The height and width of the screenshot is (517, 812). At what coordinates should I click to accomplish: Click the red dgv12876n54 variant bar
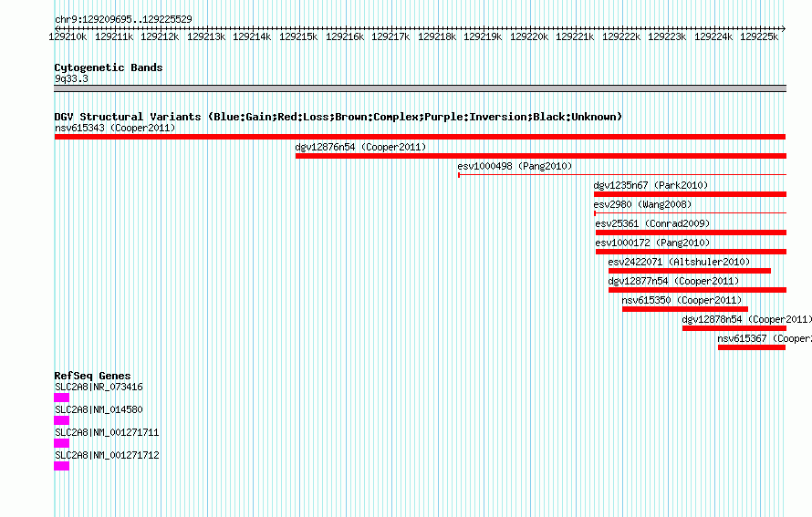click(x=541, y=156)
